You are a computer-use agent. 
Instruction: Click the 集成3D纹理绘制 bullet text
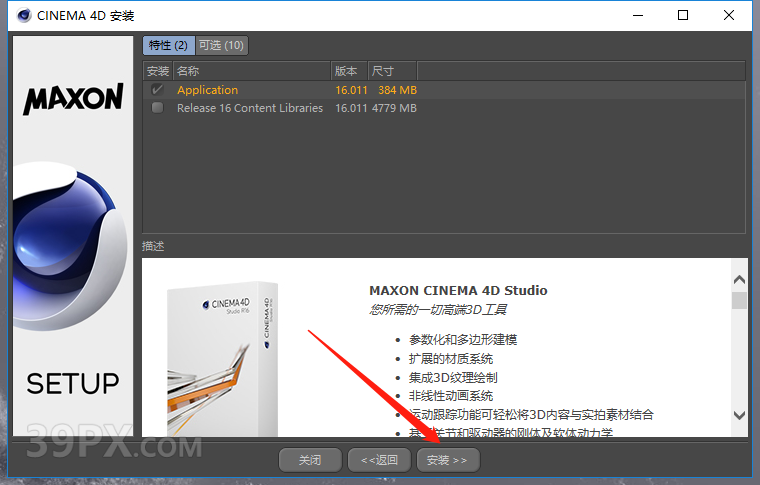point(453,377)
